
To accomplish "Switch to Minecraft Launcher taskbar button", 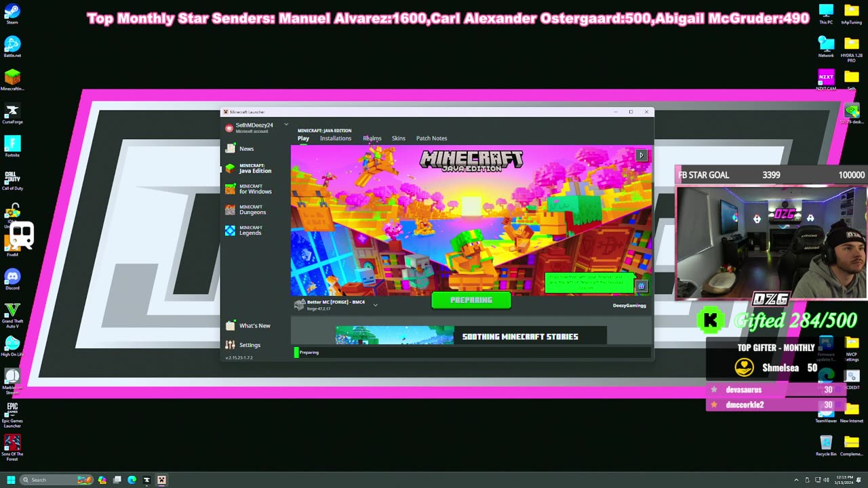I will pos(161,480).
